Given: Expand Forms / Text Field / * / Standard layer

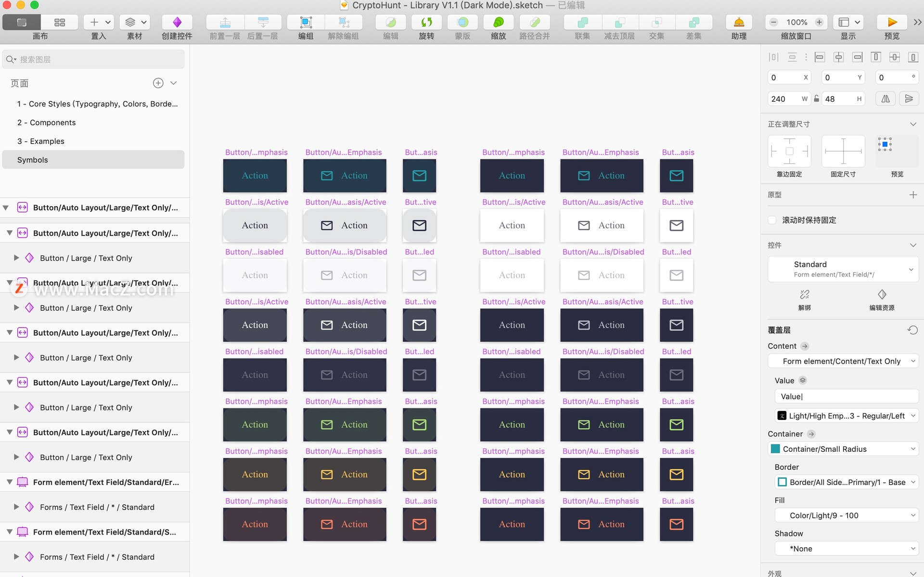Looking at the screenshot, I should (16, 507).
